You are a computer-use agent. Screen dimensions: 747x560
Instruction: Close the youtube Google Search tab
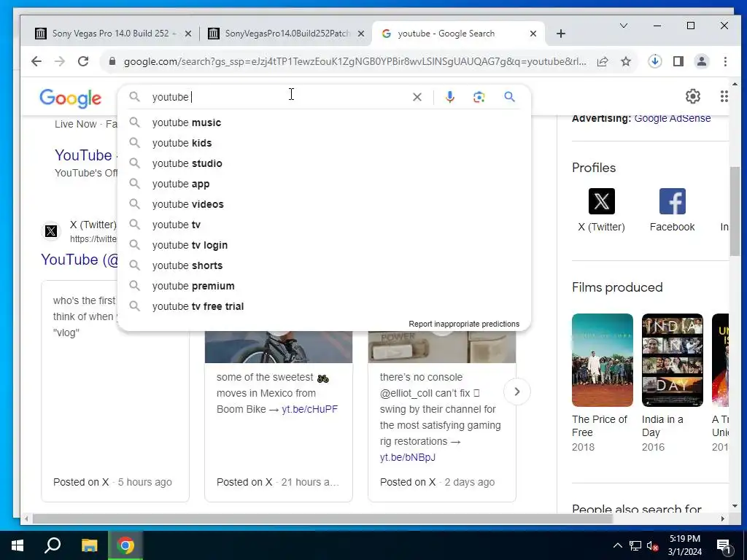pyautogui.click(x=533, y=34)
